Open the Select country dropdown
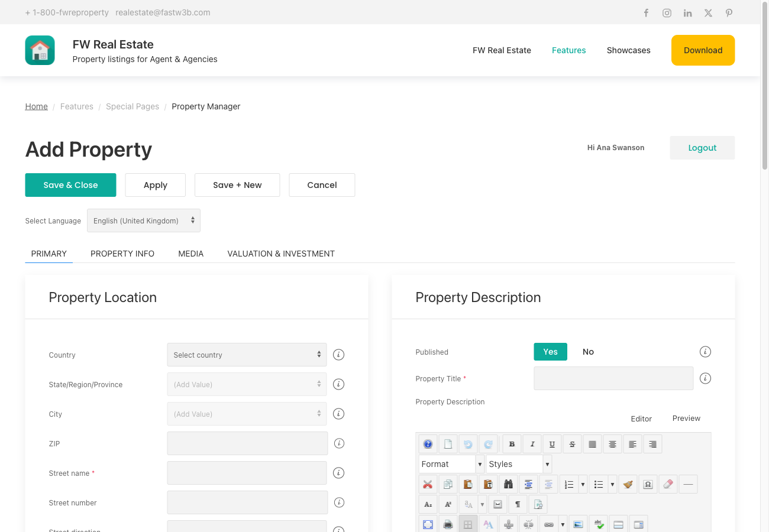769x532 pixels. (247, 355)
